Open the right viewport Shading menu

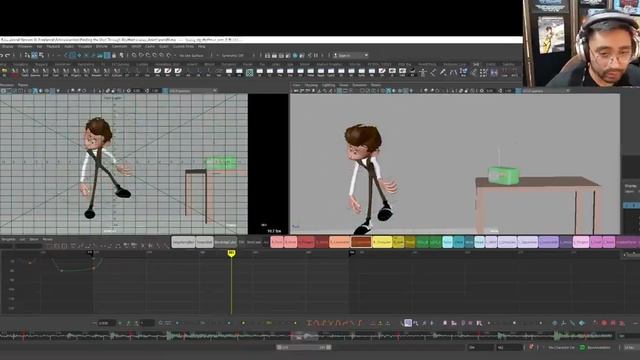[311, 85]
